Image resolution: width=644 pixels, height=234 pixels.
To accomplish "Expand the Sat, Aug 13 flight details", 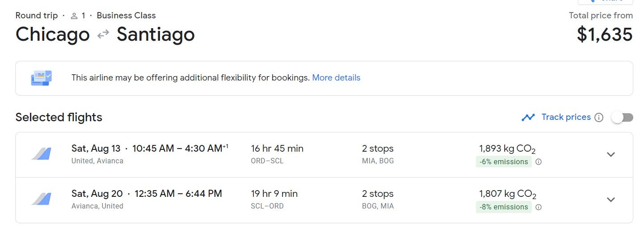I will click(611, 154).
